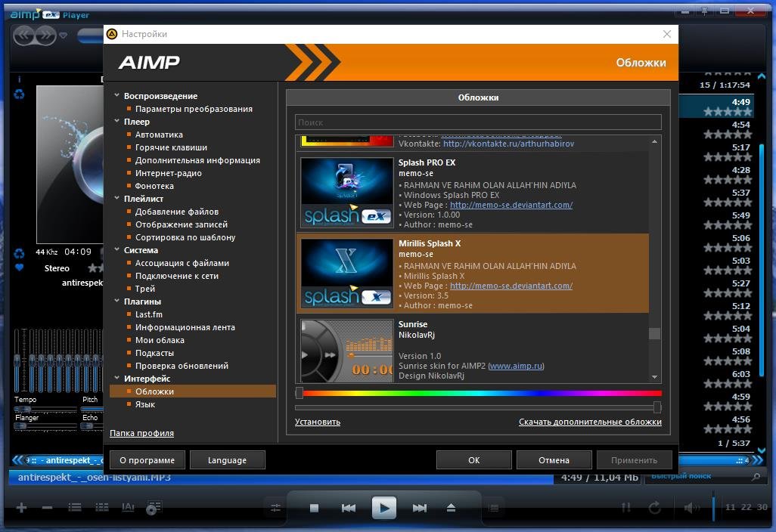Click the Поиск skin search field
Screen dimensions: 776x532
click(x=478, y=122)
